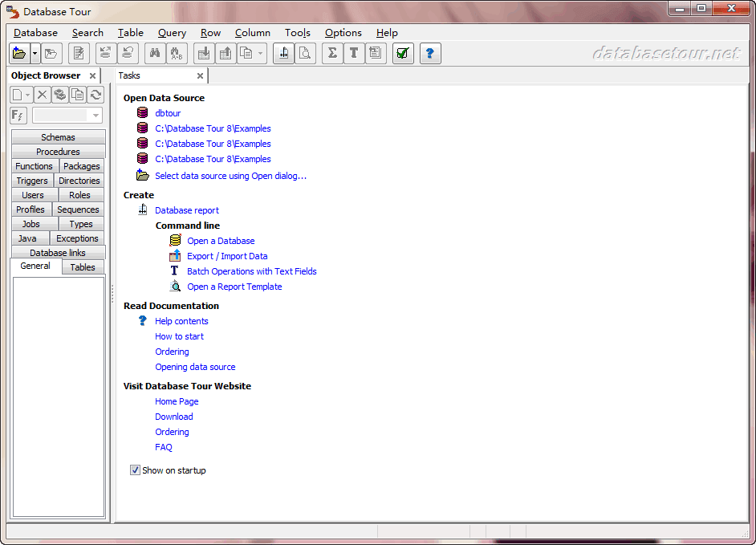This screenshot has width=756, height=545.
Task: Open the combo box in Object Browser
Action: click(x=96, y=116)
